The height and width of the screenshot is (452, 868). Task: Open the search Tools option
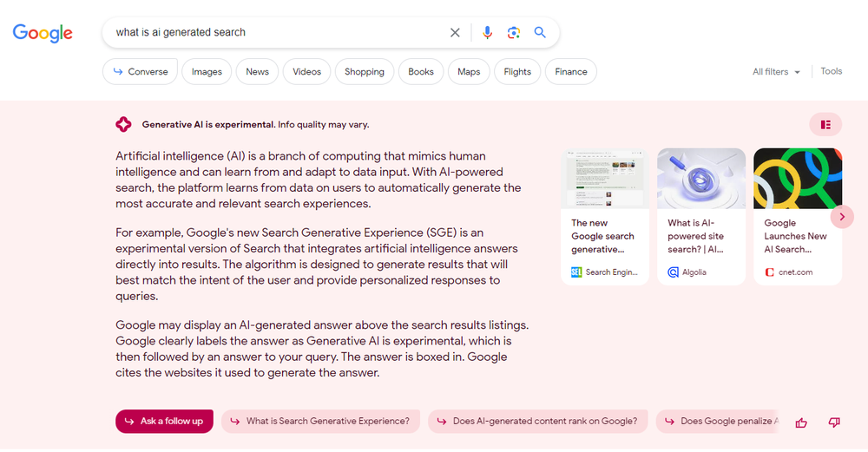click(x=831, y=71)
